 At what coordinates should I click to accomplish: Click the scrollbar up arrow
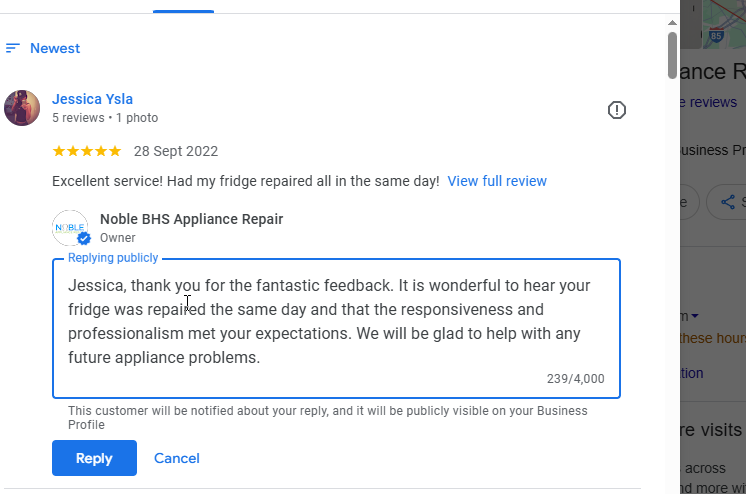(x=672, y=20)
